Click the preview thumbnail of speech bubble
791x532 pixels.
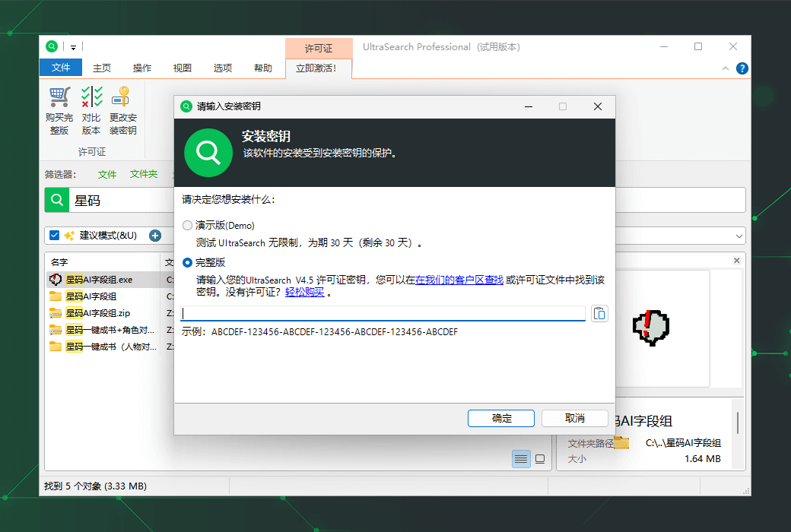651,328
